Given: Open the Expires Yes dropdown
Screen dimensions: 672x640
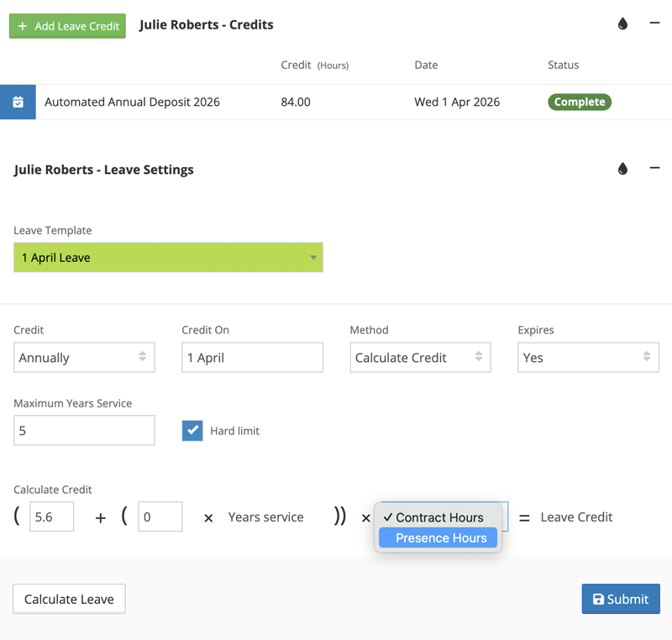Looking at the screenshot, I should point(589,357).
